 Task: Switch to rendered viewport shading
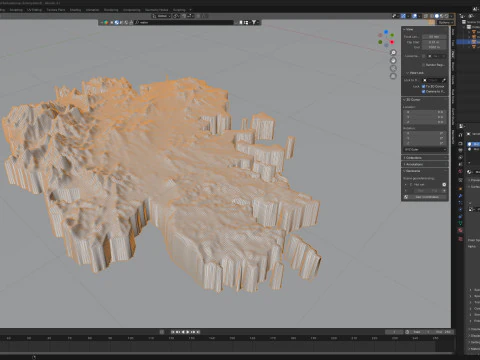point(447,16)
